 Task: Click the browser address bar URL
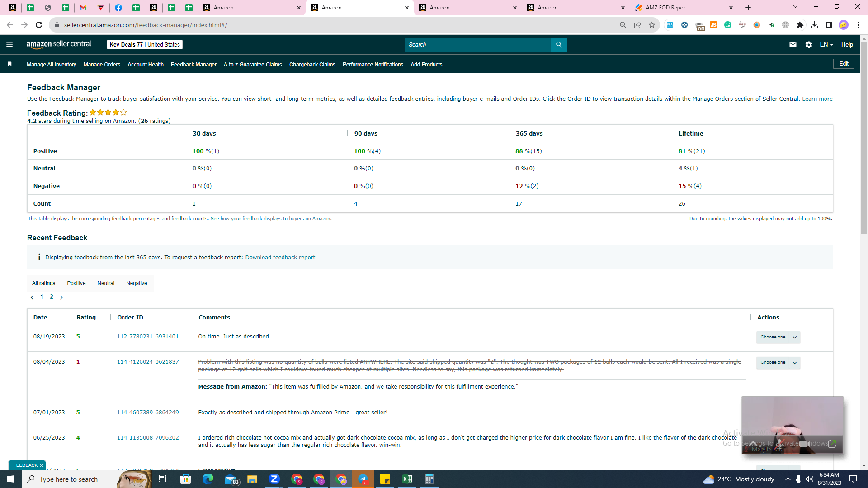tap(146, 25)
